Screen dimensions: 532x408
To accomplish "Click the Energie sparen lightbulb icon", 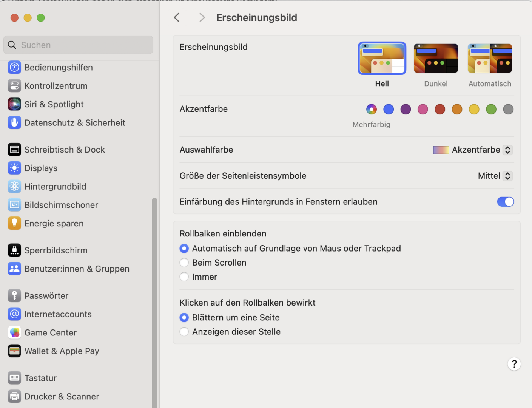I will point(14,224).
